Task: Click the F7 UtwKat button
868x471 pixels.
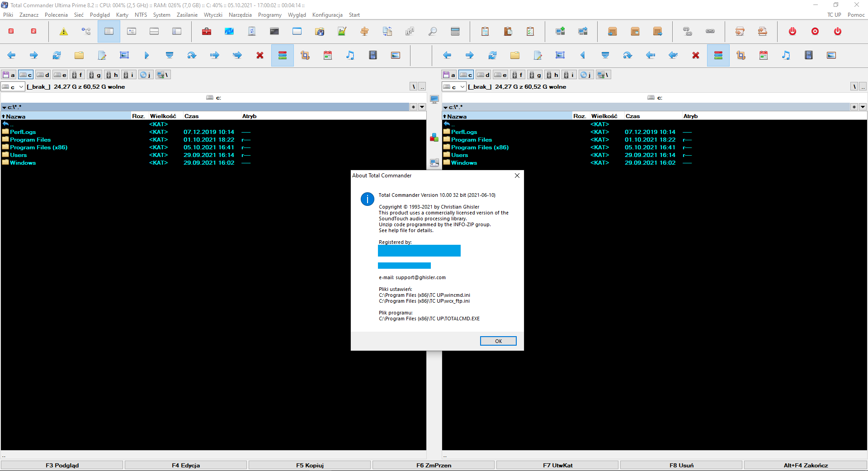Action: click(x=557, y=465)
